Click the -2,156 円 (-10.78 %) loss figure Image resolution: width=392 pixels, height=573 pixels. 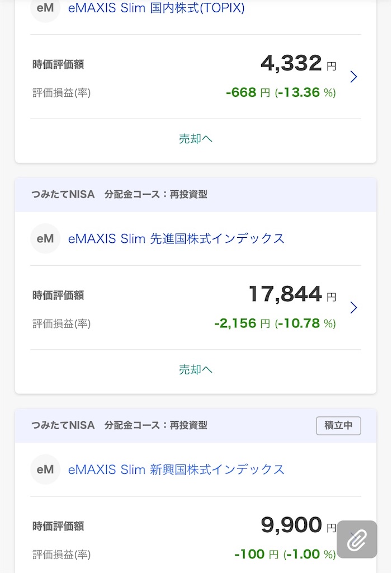(x=275, y=323)
